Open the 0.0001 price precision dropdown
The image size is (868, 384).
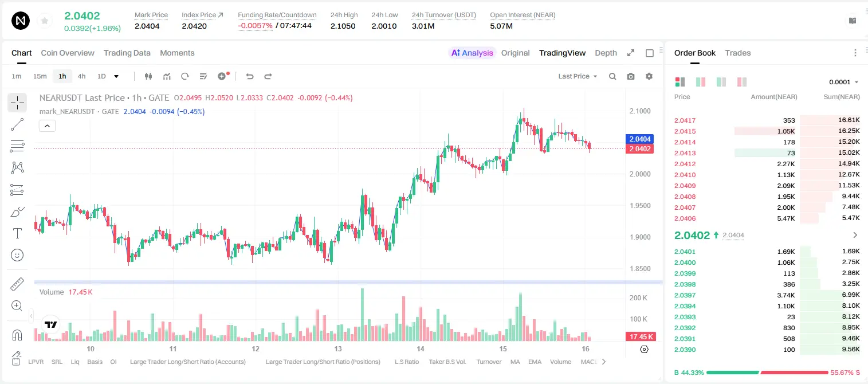point(844,82)
